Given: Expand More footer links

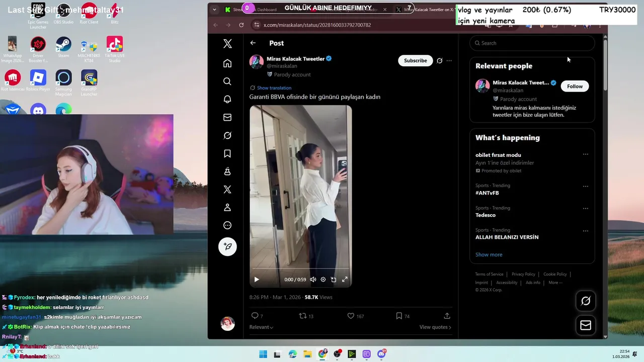Looking at the screenshot, I should [x=555, y=283].
